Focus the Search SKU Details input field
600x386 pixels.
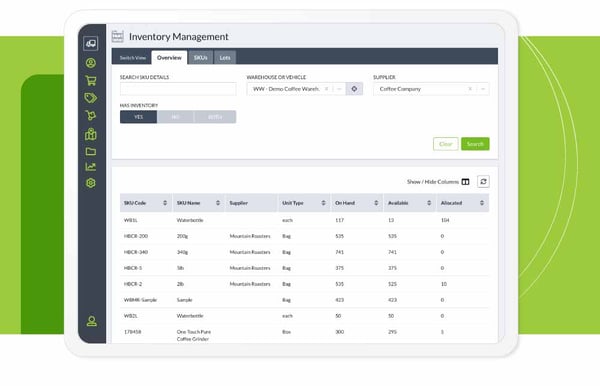coord(178,89)
